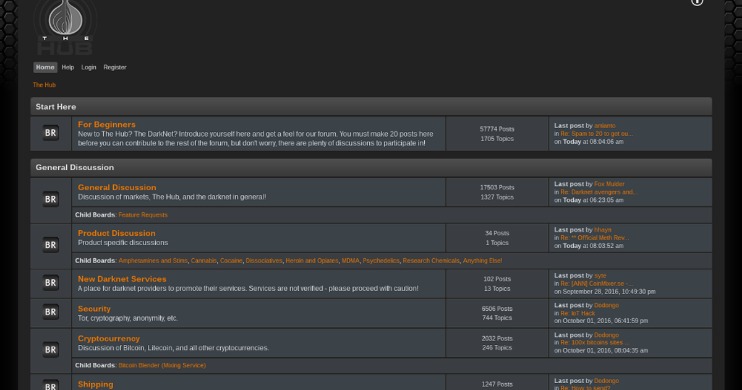The width and height of the screenshot is (742, 390).
Task: Open the Cocaine child board
Action: click(231, 261)
